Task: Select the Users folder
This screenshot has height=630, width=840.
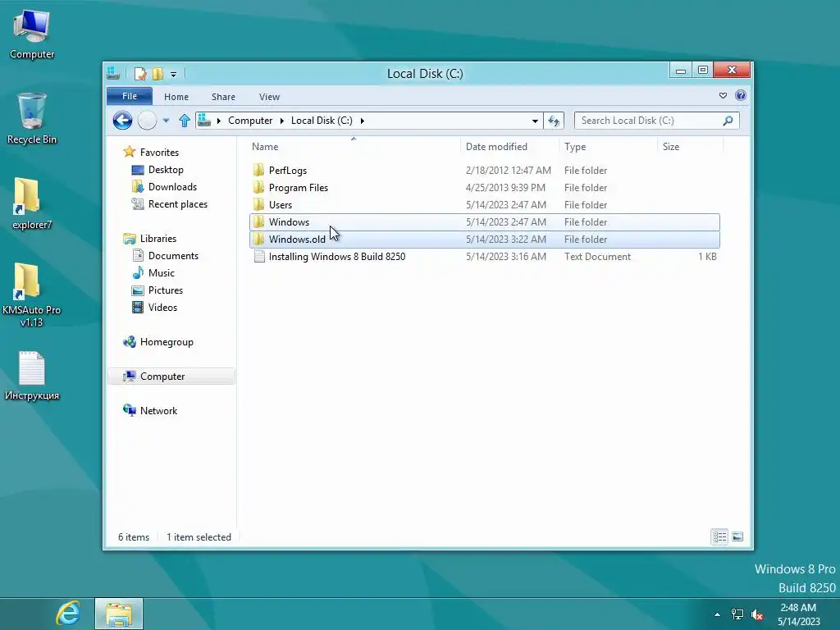Action: 484,204
